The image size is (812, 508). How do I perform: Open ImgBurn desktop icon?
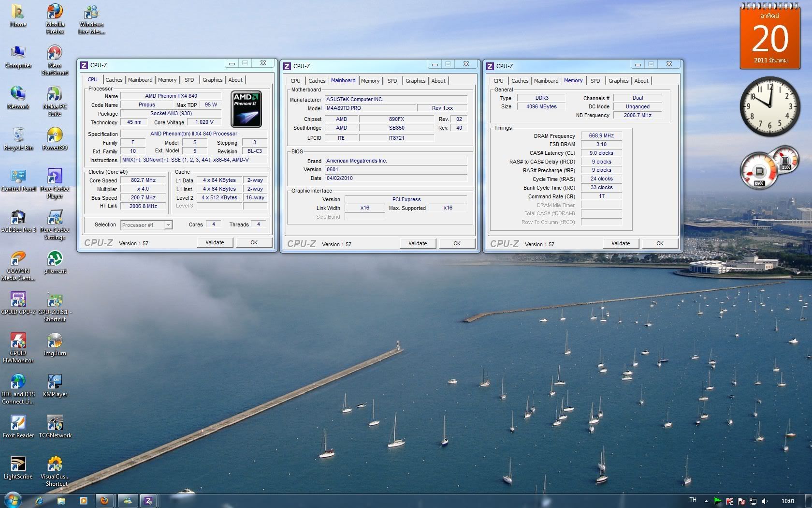55,342
